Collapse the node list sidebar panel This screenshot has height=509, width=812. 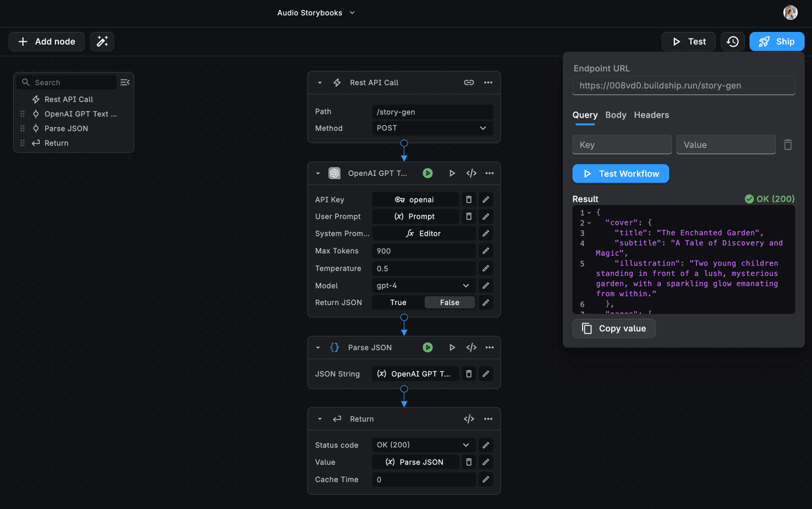click(x=125, y=82)
